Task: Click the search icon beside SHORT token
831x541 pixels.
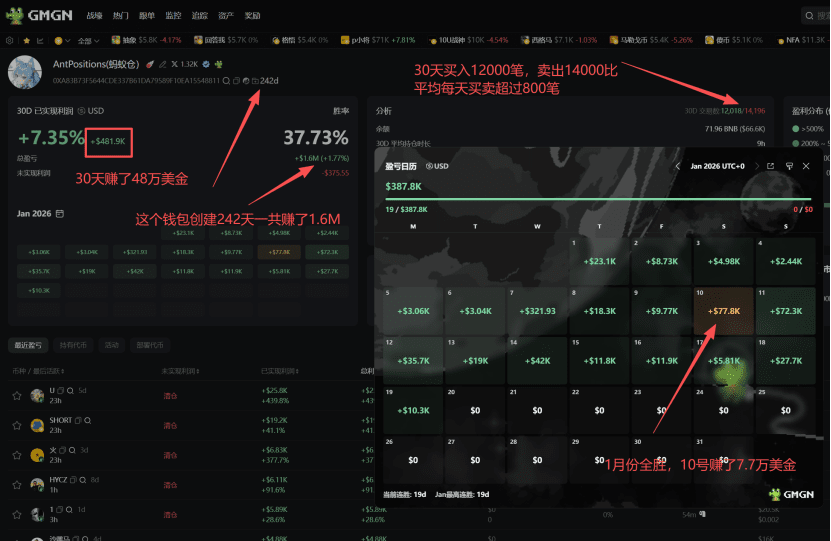Action: point(87,420)
